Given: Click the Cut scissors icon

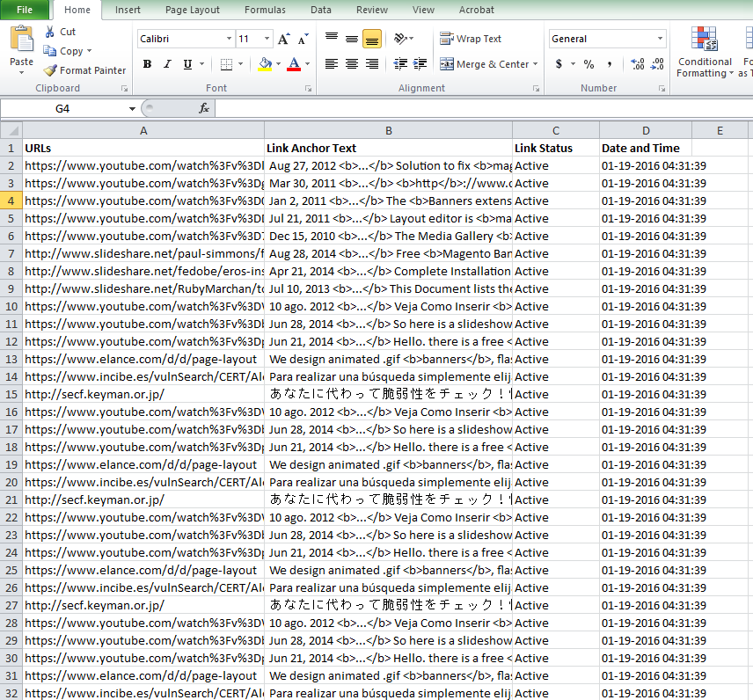Looking at the screenshot, I should (x=49, y=32).
